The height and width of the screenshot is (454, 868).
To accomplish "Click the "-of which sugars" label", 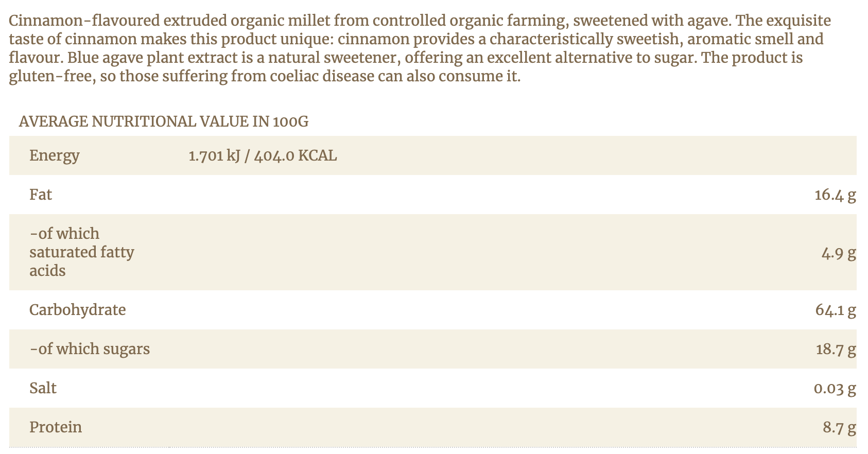I will tap(90, 349).
